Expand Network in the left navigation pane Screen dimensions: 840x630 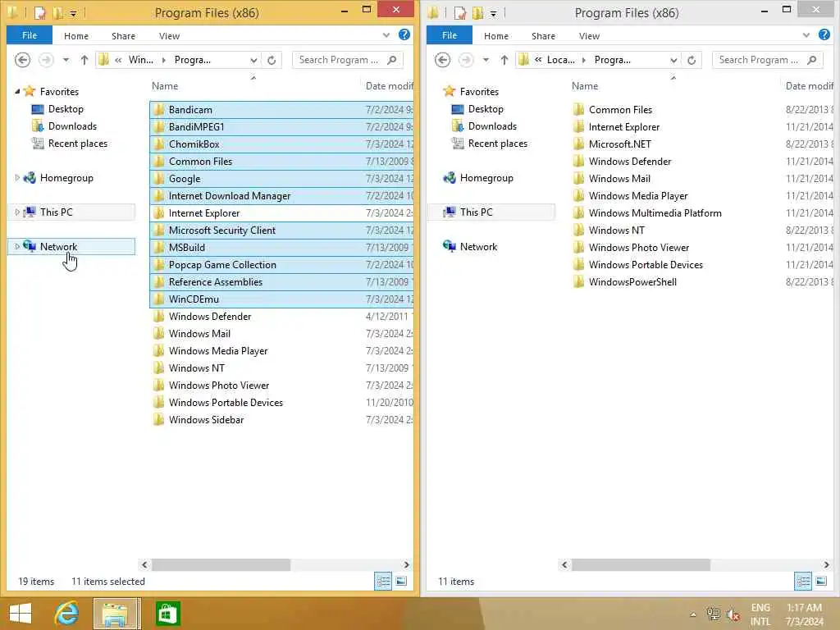point(17,246)
